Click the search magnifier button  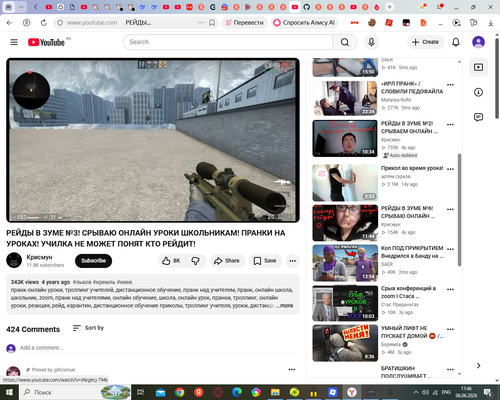point(345,42)
